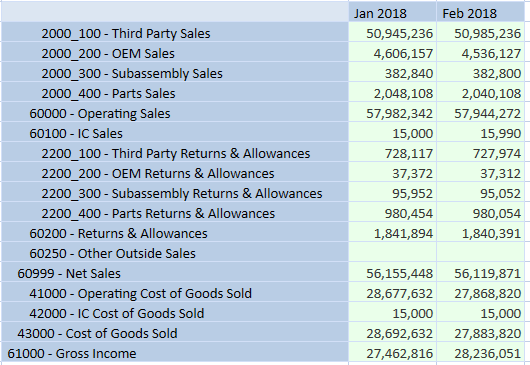The height and width of the screenshot is (365, 530).
Task: Select Feb 2018 Parts Returns & Allowances value 980,054
Action: click(497, 213)
